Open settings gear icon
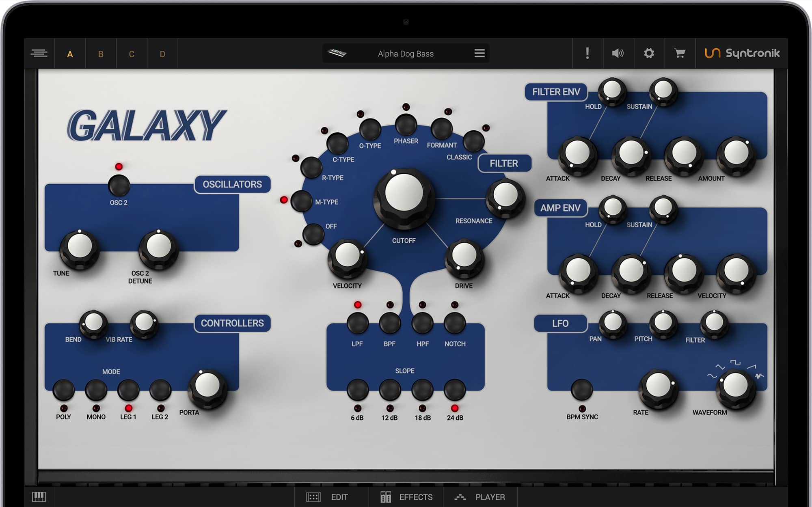The width and height of the screenshot is (812, 507). point(649,53)
